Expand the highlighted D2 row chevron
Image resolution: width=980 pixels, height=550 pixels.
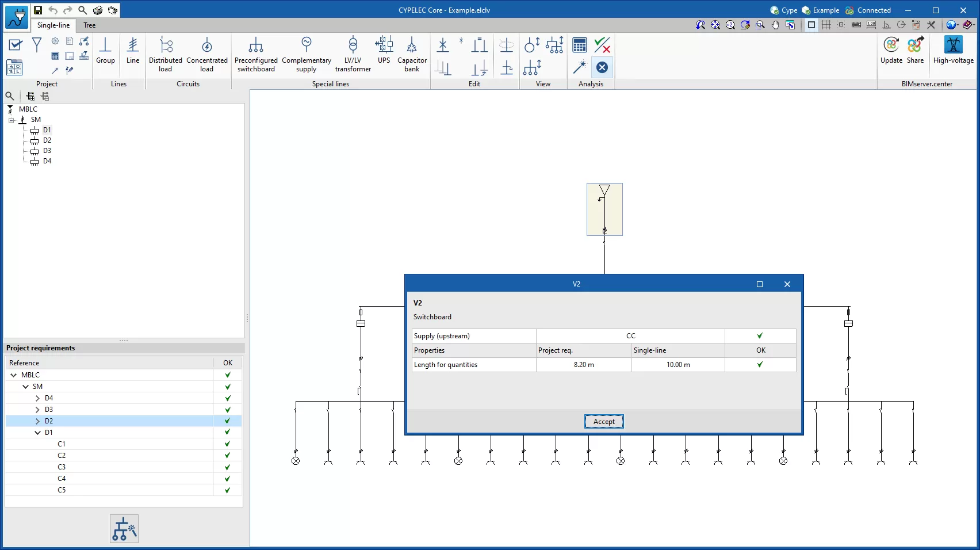[x=37, y=421]
